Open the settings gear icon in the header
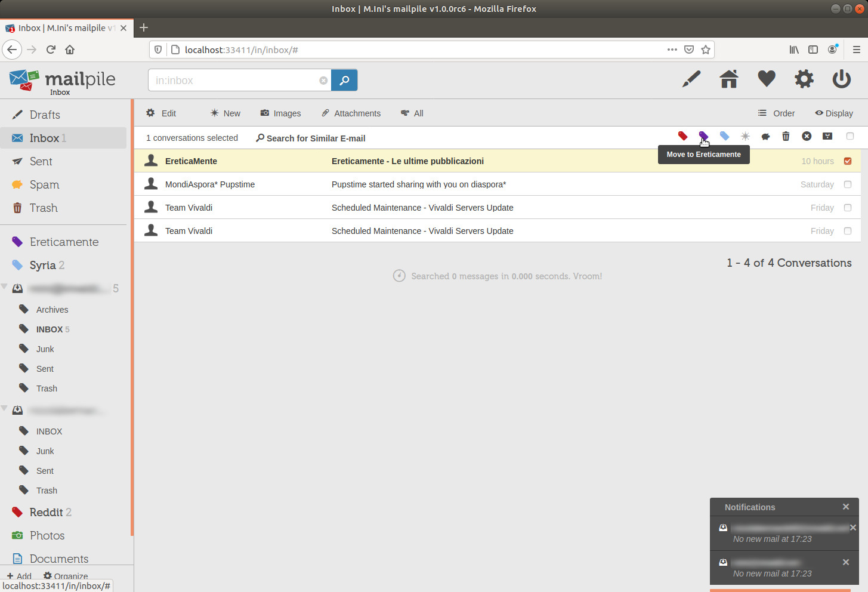Screen dimensions: 868x592 804,79
